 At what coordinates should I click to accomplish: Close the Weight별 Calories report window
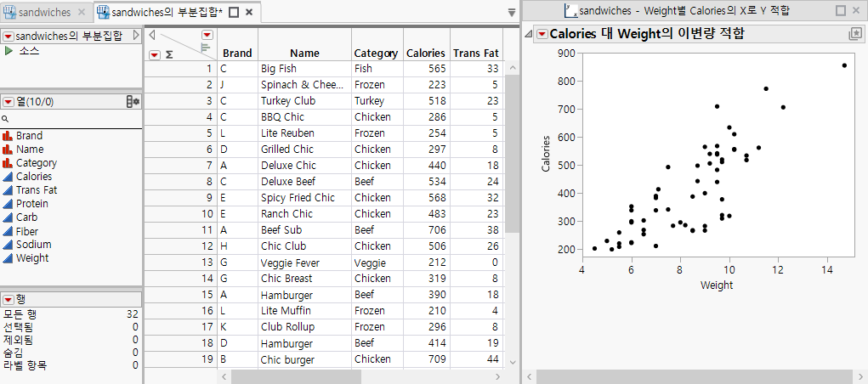pyautogui.click(x=857, y=10)
